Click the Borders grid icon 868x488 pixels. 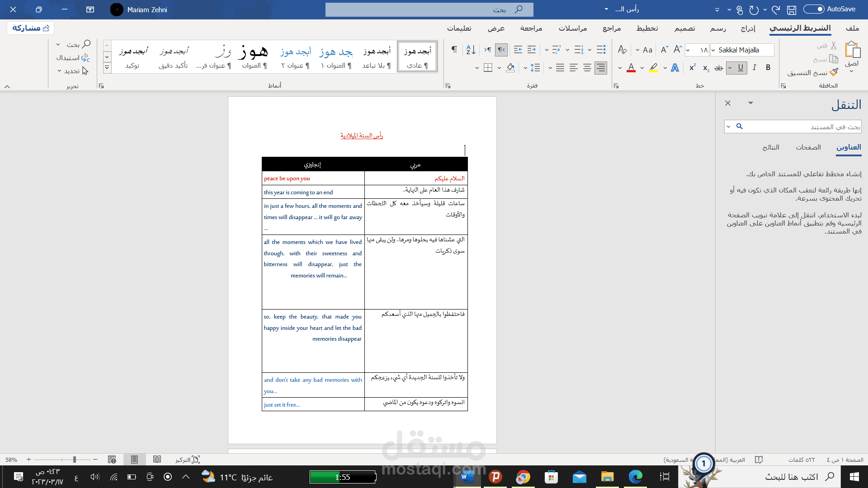488,68
